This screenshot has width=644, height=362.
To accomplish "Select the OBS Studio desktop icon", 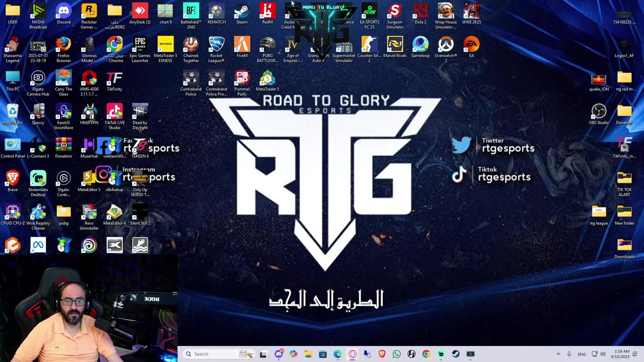I will tap(599, 115).
